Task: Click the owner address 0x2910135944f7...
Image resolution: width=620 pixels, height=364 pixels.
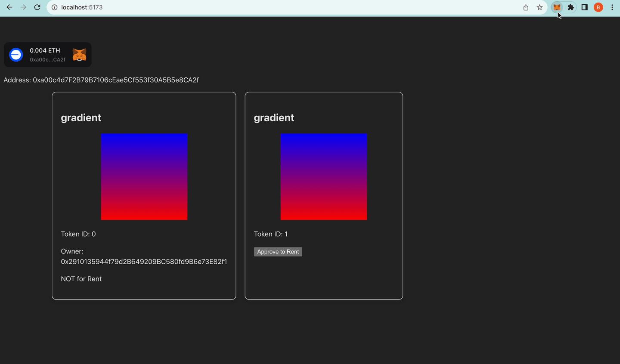Action: 144,262
